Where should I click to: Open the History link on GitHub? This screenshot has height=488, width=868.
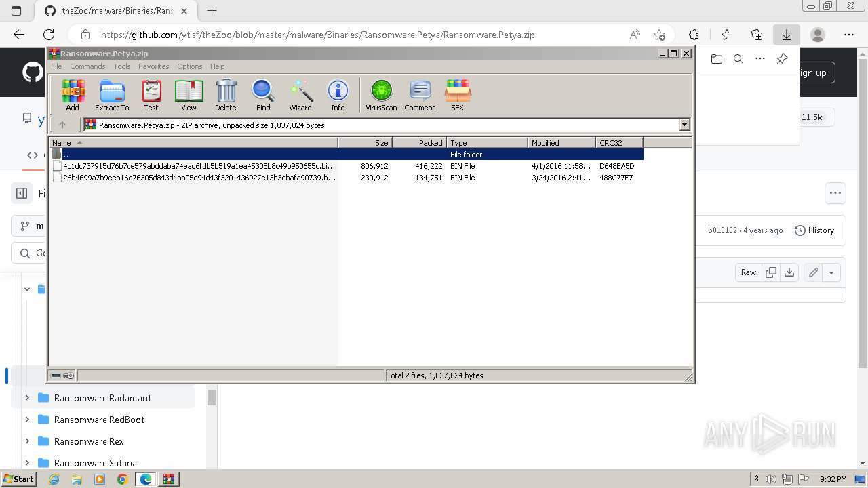point(814,230)
